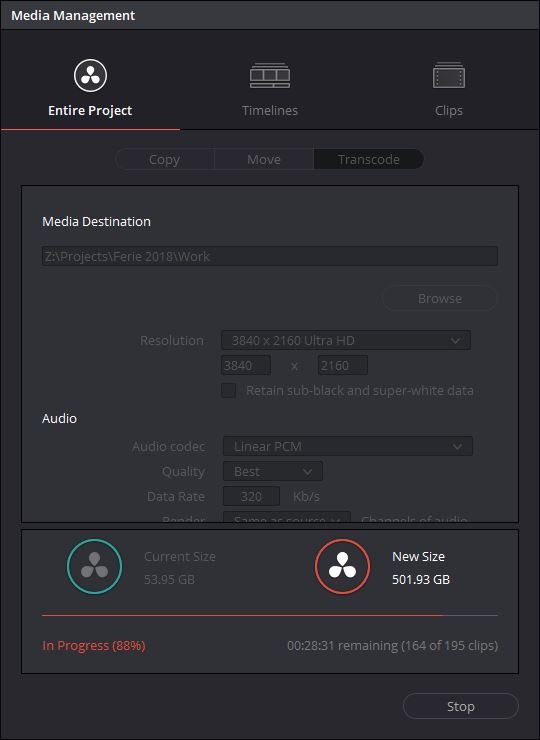Click the New Size 501.93 GB value
Image resolution: width=540 pixels, height=740 pixels.
coord(421,580)
